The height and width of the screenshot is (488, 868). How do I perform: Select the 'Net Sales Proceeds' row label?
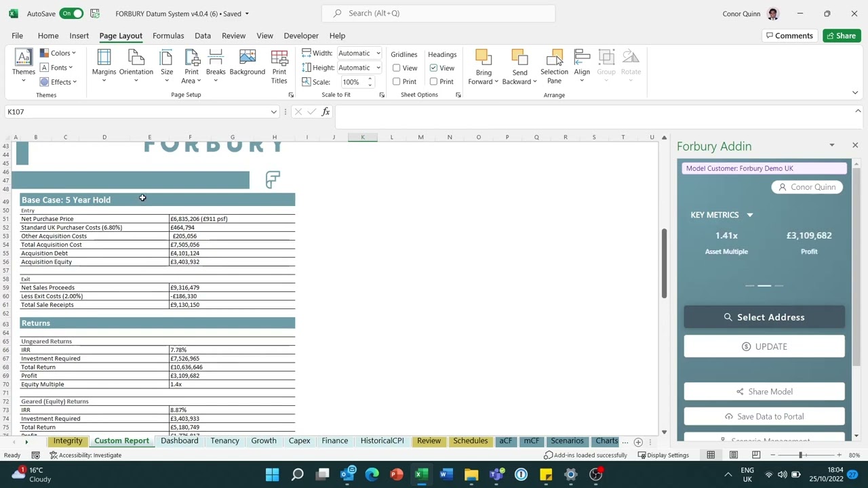[47, 287]
